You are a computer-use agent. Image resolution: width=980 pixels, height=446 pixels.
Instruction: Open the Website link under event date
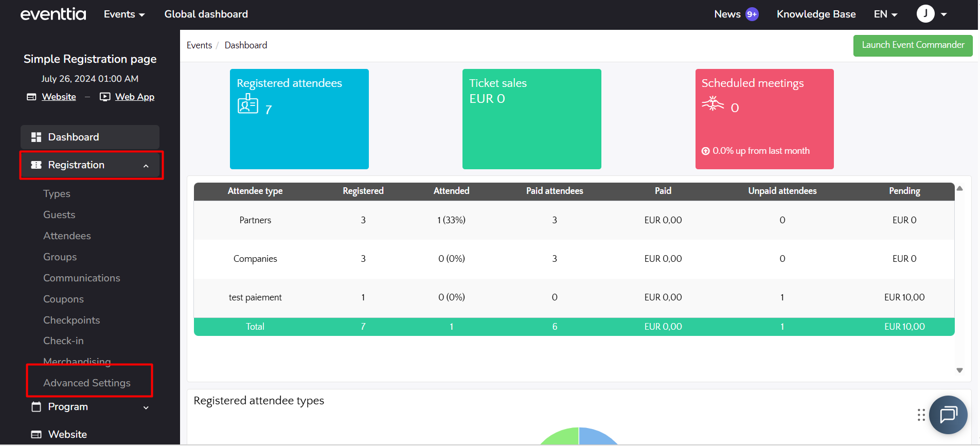point(59,97)
